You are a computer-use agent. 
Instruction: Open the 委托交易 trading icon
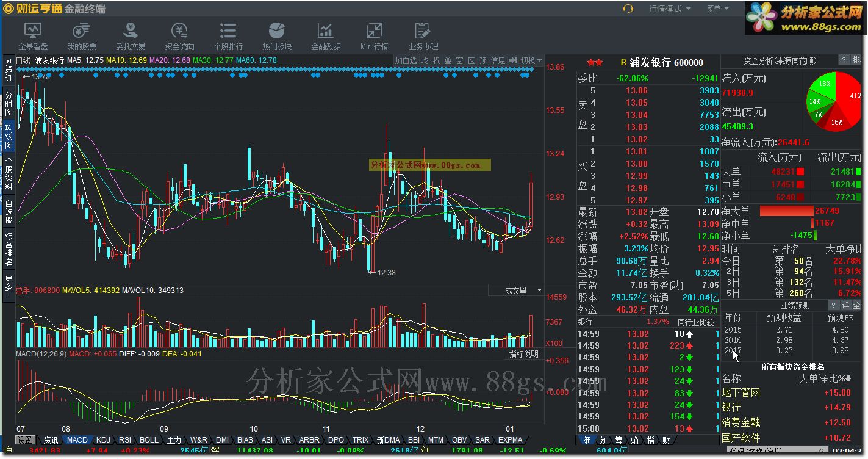[131, 36]
